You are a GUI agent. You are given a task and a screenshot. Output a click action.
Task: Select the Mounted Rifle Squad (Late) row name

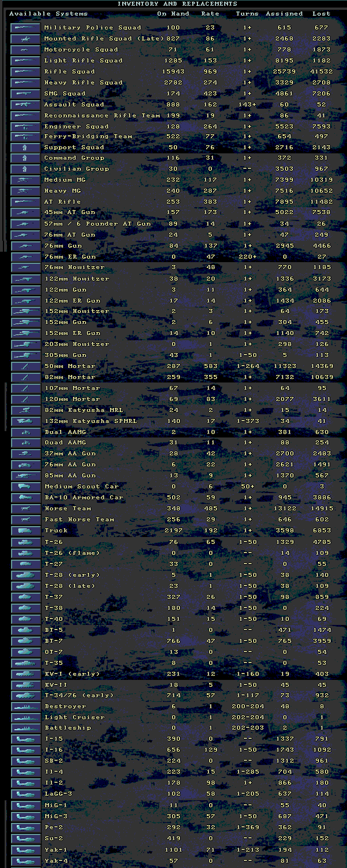104,39
